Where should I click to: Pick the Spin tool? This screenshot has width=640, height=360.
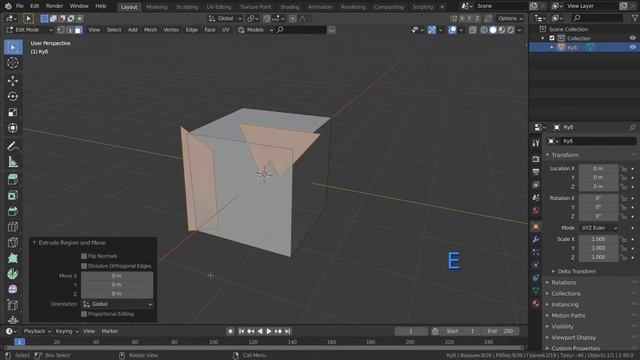(x=13, y=274)
